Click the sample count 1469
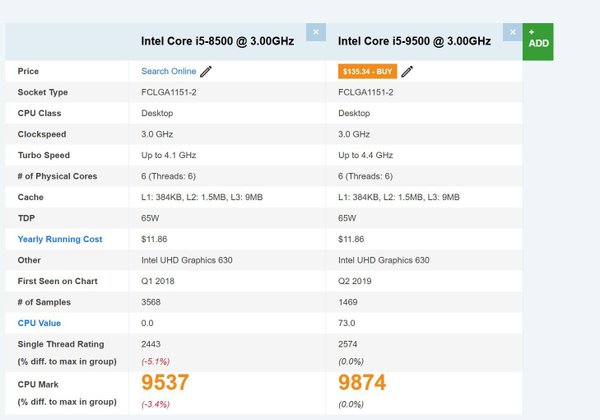 click(347, 302)
